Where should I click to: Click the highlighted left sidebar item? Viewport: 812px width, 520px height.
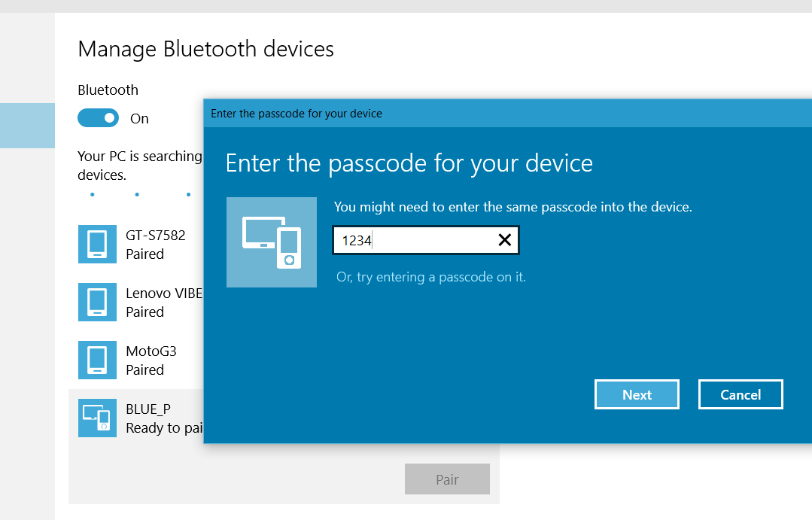coord(27,125)
